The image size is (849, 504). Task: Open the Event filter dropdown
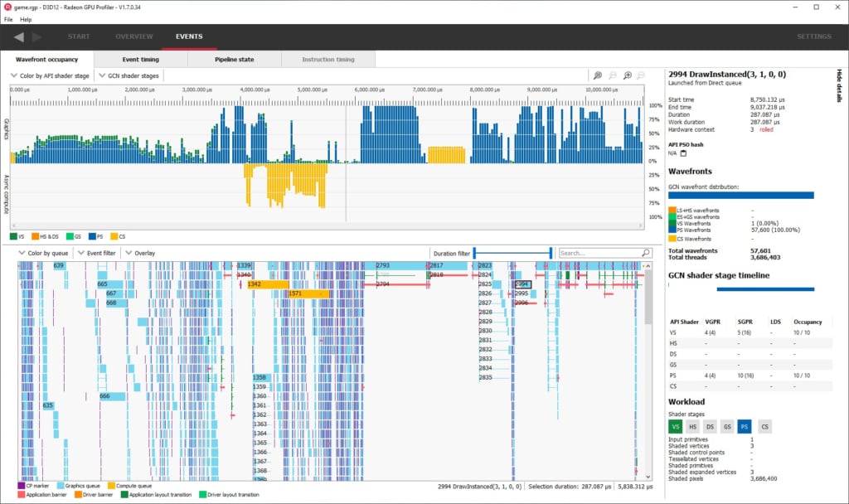pos(97,253)
